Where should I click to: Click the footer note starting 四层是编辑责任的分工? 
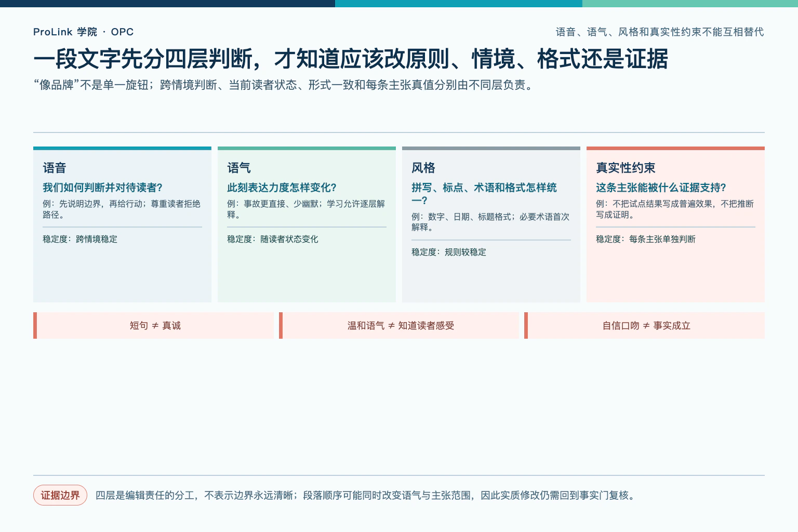tap(366, 495)
